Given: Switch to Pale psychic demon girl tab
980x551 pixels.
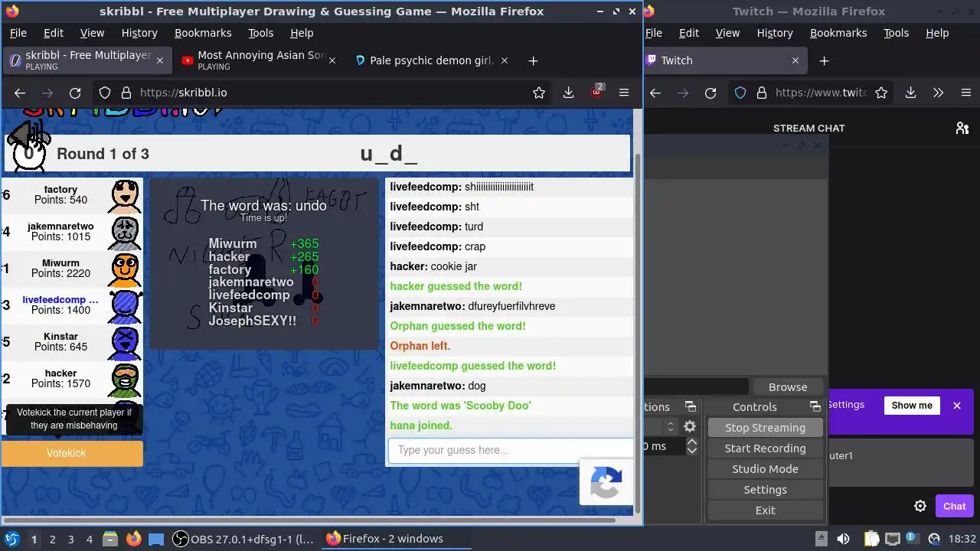Looking at the screenshot, I should [432, 60].
